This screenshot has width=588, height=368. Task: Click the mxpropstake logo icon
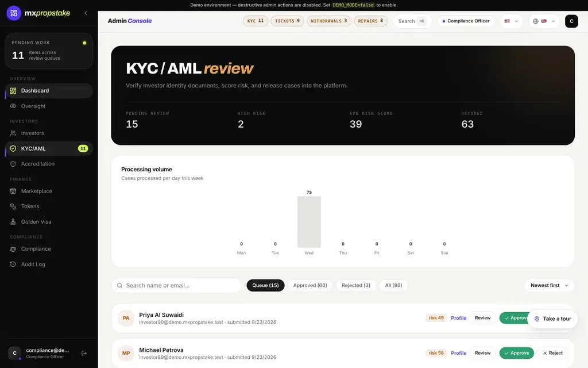[x=14, y=13]
